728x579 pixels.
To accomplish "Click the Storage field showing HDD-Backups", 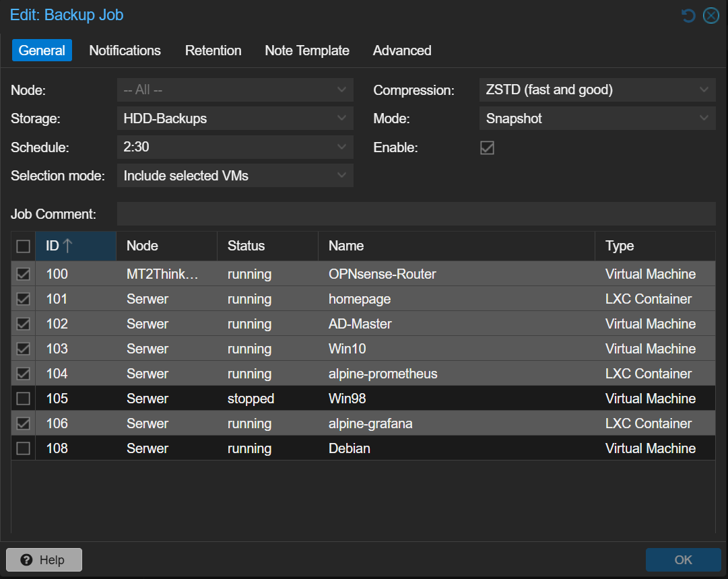I will click(235, 118).
